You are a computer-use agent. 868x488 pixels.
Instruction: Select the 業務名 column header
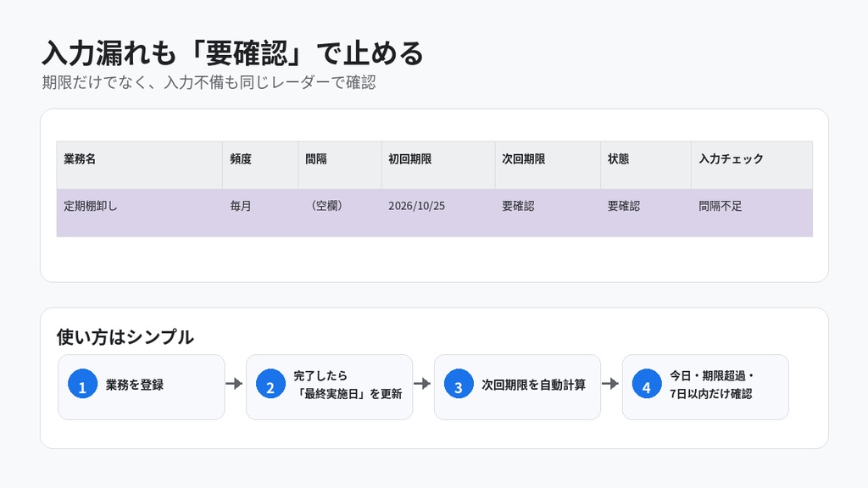click(140, 165)
